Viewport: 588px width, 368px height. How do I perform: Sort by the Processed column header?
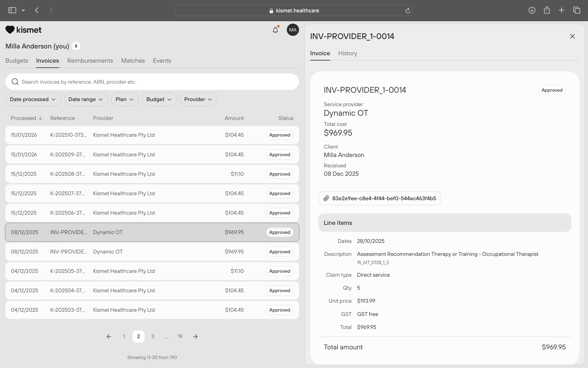(26, 118)
